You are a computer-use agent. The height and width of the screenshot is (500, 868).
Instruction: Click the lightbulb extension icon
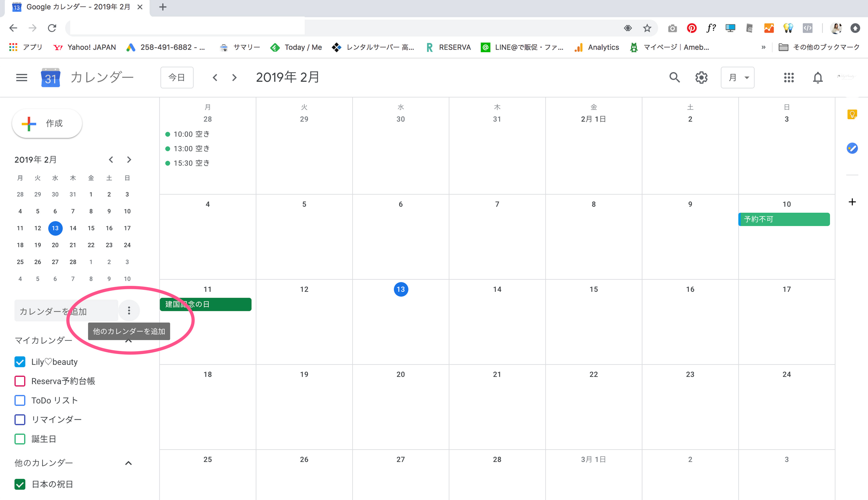coord(788,28)
